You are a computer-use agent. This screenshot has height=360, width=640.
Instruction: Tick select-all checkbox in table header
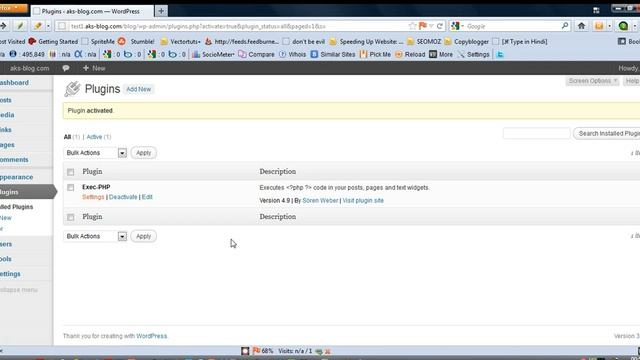(71, 172)
